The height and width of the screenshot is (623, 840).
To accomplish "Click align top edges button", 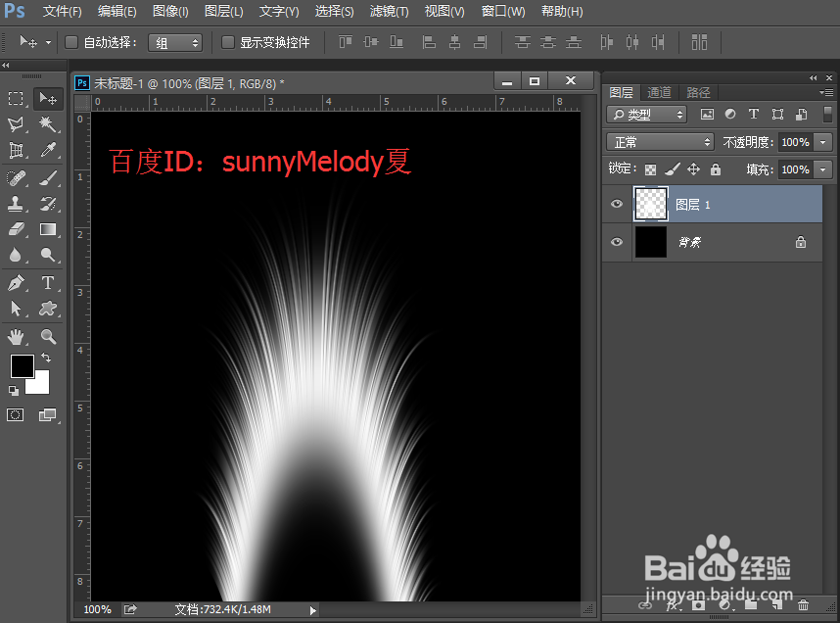I will pyautogui.click(x=346, y=42).
